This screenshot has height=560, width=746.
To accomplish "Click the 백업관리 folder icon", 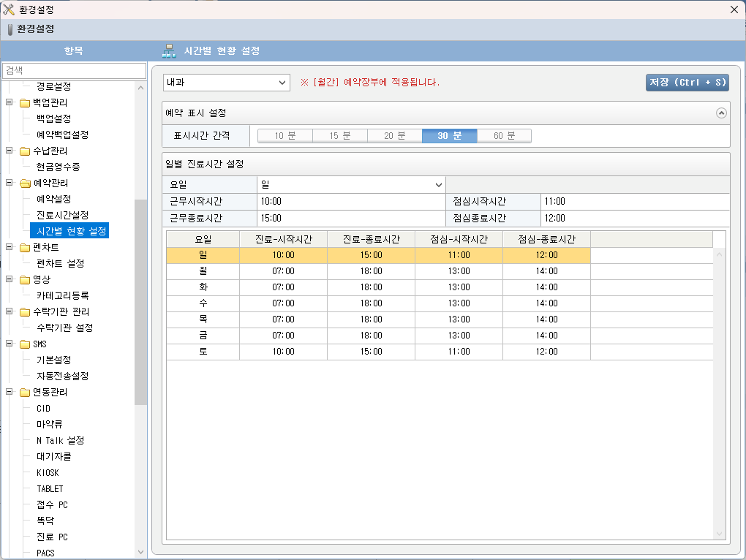I will pos(25,103).
